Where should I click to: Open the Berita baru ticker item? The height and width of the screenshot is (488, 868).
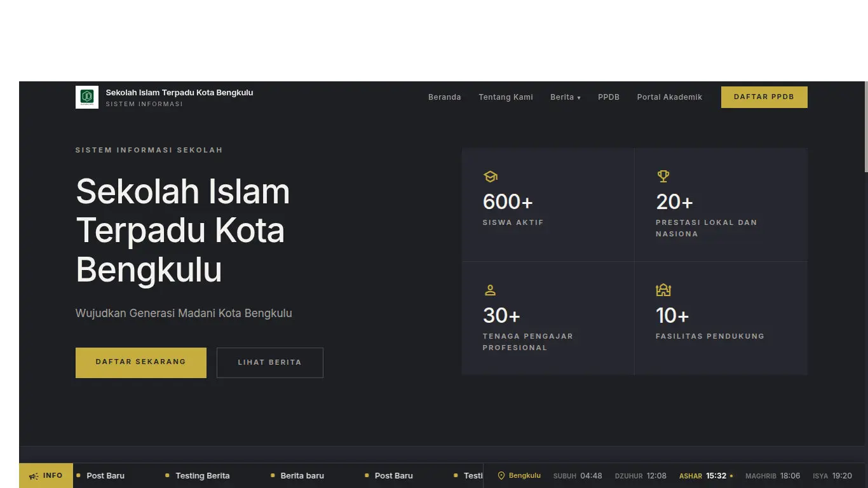pyautogui.click(x=302, y=476)
